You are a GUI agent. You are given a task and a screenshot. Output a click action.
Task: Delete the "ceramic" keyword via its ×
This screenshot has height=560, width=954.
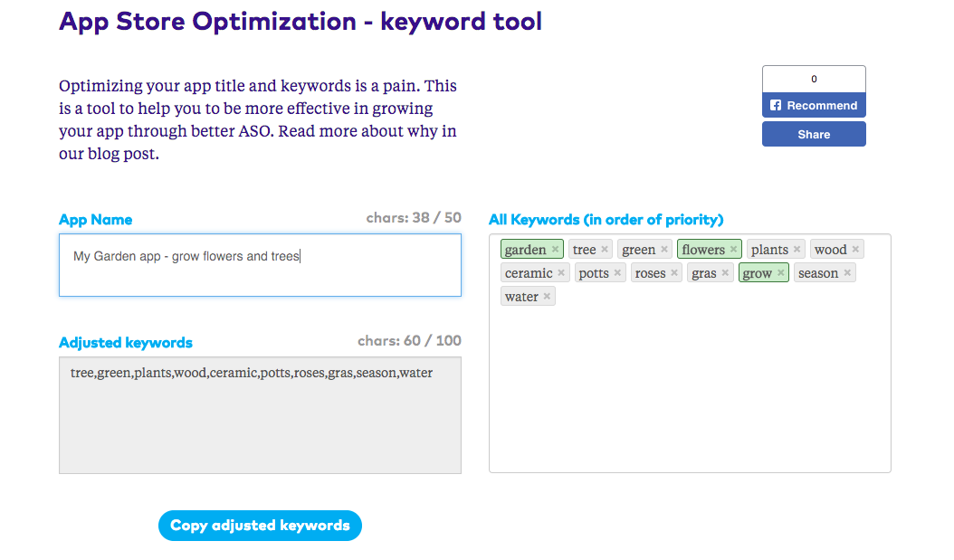pos(560,272)
